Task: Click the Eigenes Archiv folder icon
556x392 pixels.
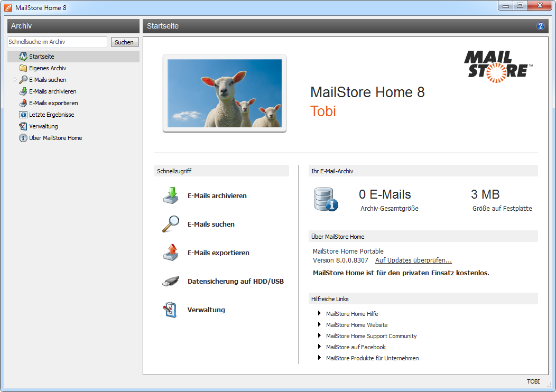Action: click(23, 68)
